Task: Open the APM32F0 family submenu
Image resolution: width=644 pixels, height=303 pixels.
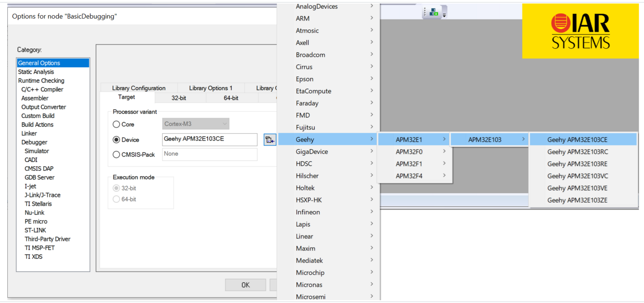Action: [x=415, y=151]
